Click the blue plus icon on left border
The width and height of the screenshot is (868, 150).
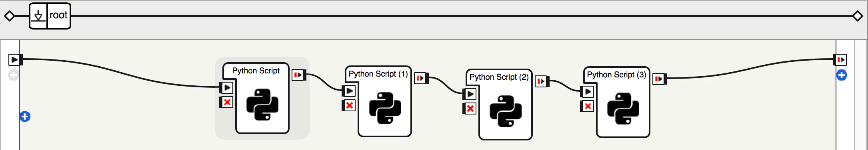click(x=25, y=116)
